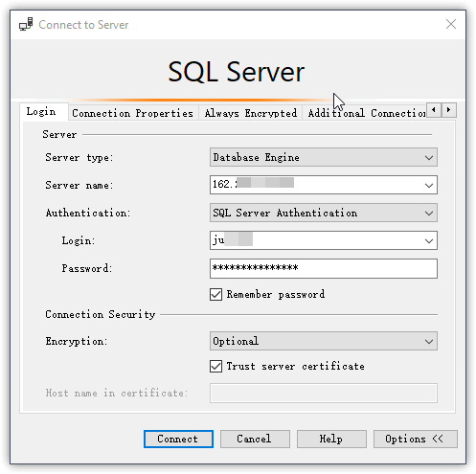
Task: Click the Cancel button
Action: coord(255,439)
